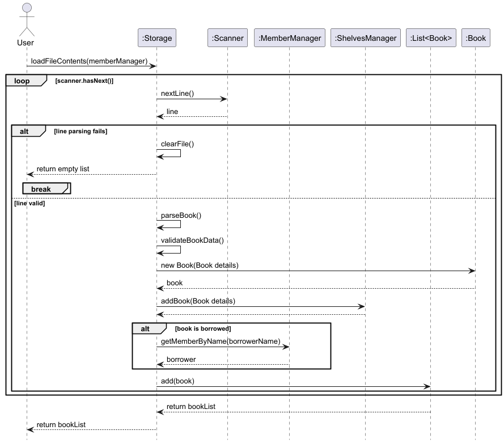Select the :MemberManager participant box
This screenshot has height=443, width=504.
[x=290, y=38]
